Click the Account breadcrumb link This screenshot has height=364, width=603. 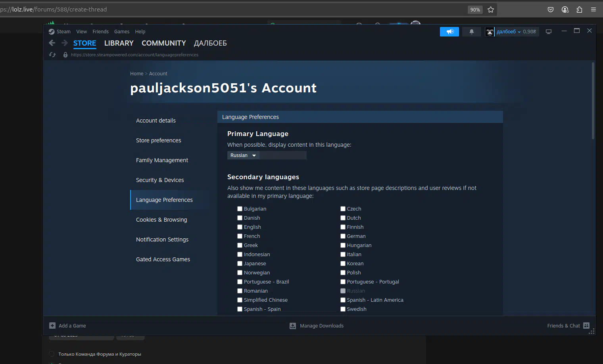tap(158, 74)
